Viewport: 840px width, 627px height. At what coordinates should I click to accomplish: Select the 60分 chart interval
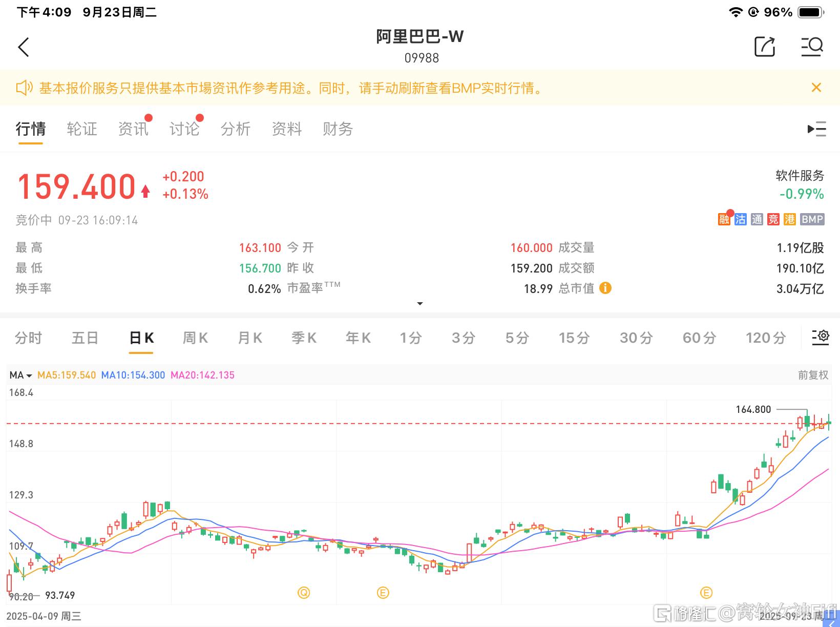click(699, 338)
